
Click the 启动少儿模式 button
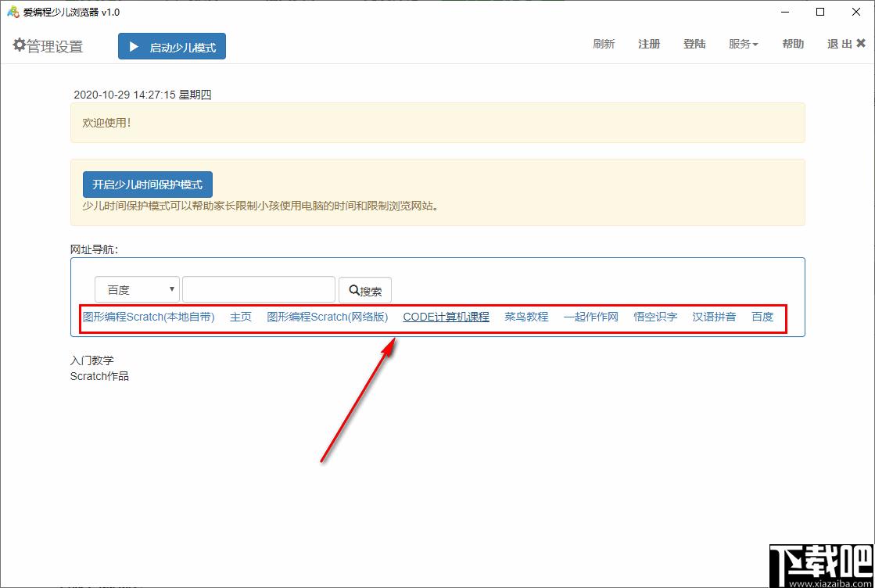172,46
